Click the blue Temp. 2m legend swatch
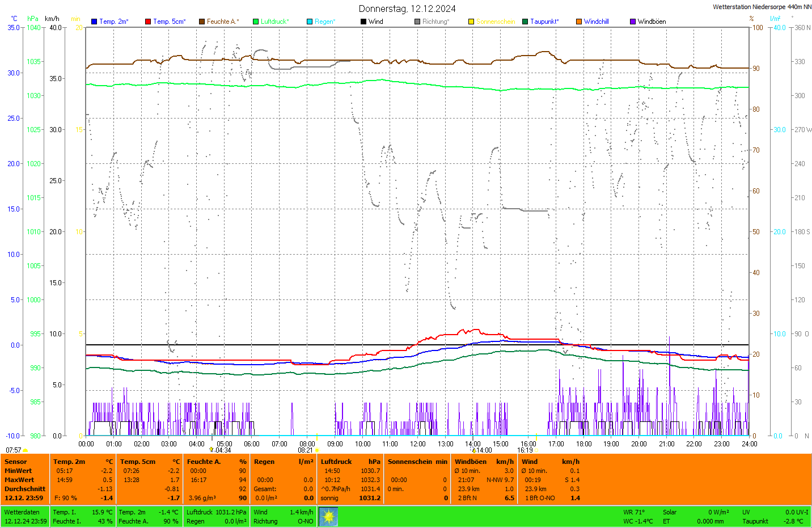The height and width of the screenshot is (528, 812). (x=94, y=22)
